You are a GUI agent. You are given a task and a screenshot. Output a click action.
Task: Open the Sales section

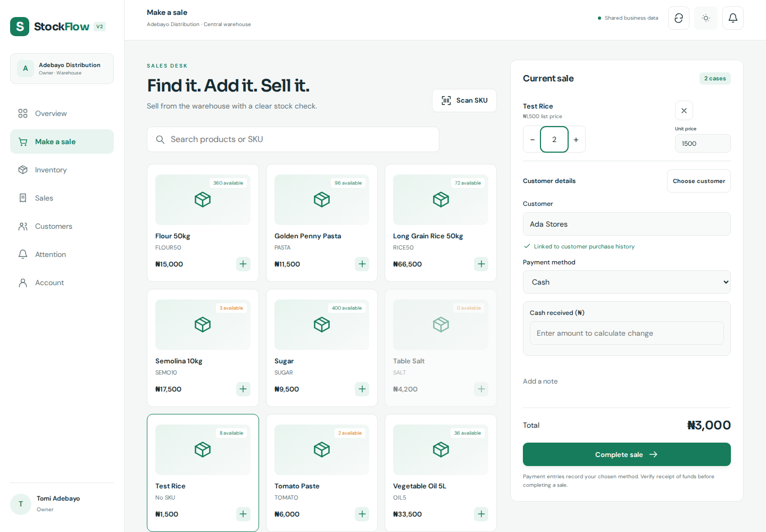[x=62, y=198]
